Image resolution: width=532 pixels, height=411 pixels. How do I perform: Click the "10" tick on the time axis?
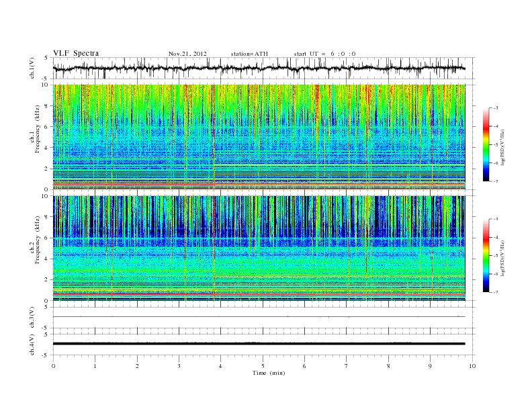point(472,366)
